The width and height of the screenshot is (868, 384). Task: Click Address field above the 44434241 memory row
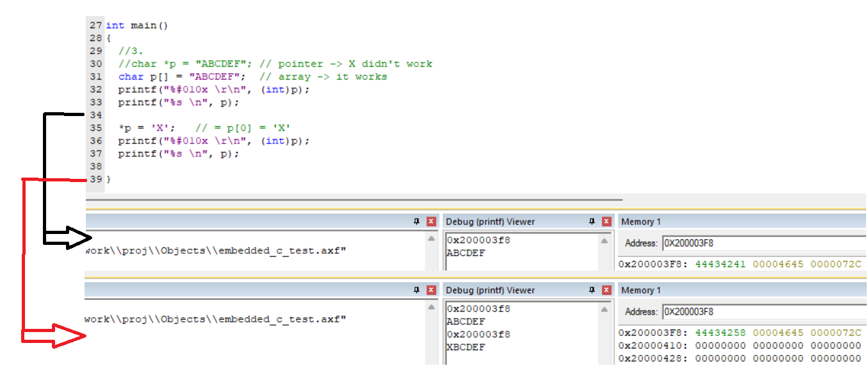764,243
